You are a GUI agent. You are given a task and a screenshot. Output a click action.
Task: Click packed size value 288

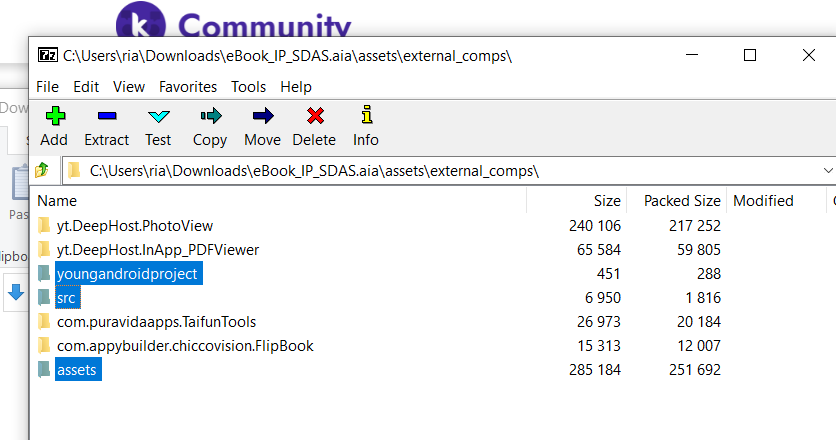[709, 274]
